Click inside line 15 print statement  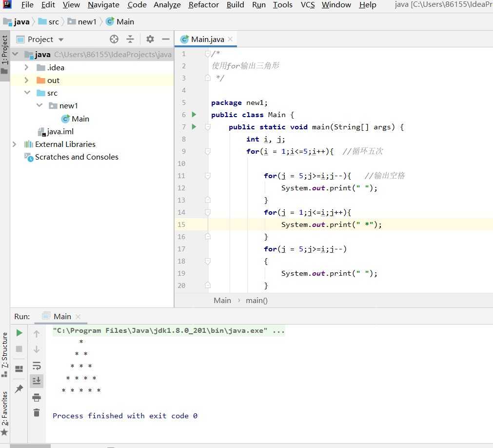[332, 224]
